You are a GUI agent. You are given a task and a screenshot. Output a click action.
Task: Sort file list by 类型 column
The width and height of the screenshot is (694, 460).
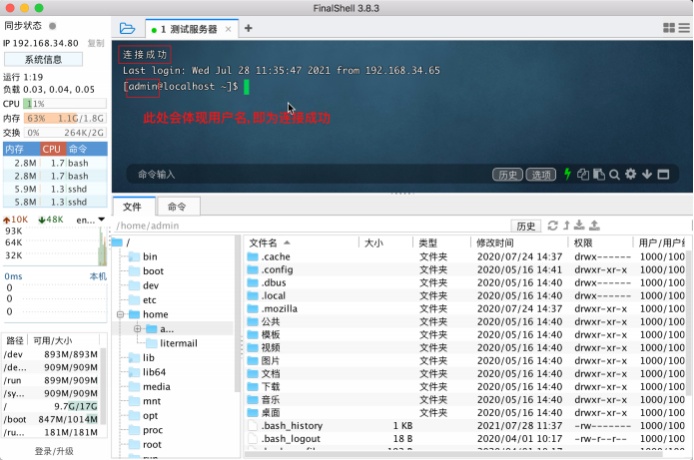tap(442, 243)
